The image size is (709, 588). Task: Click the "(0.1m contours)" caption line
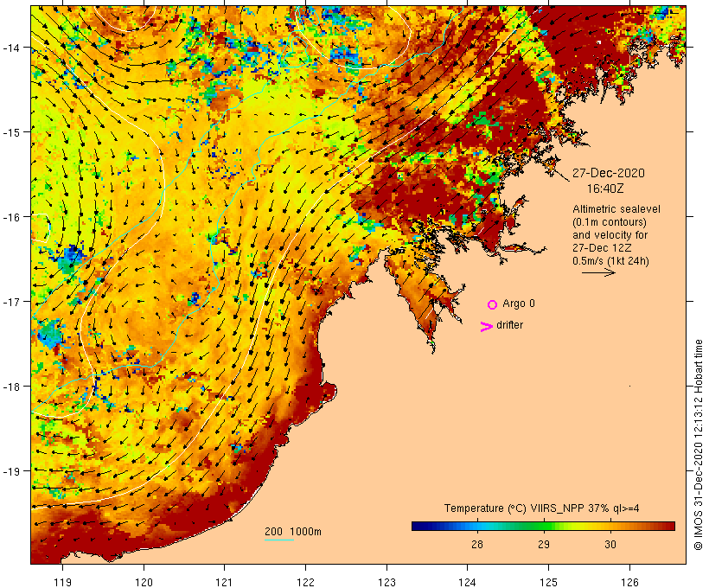coord(610,222)
